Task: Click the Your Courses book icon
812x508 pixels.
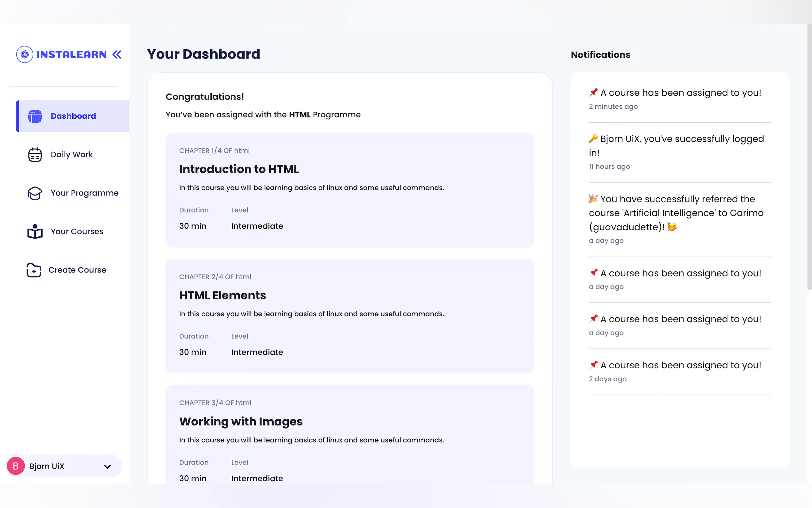Action: [35, 232]
